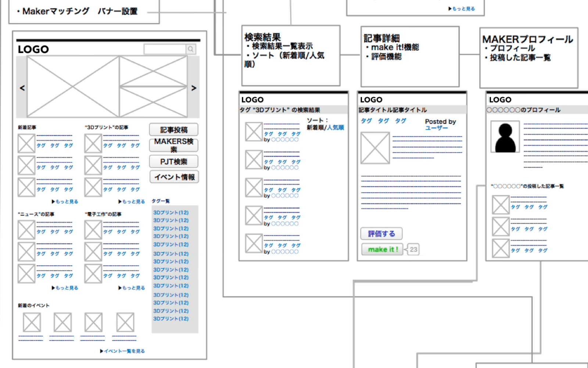Click the carousel right arrow
This screenshot has height=368, width=588.
194,88
